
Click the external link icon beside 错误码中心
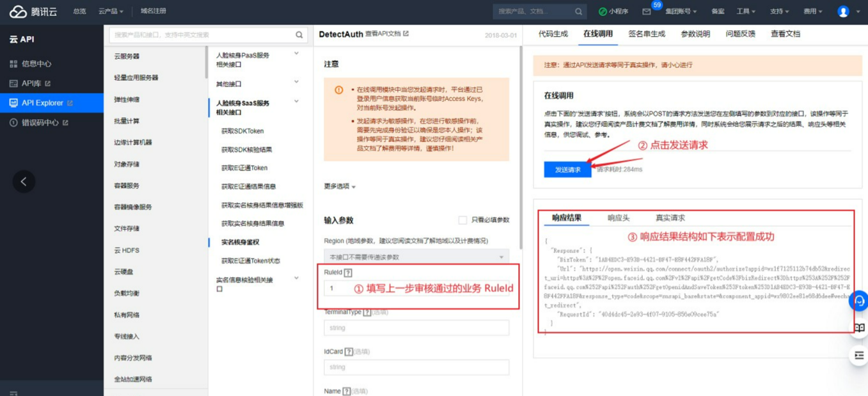click(x=65, y=123)
